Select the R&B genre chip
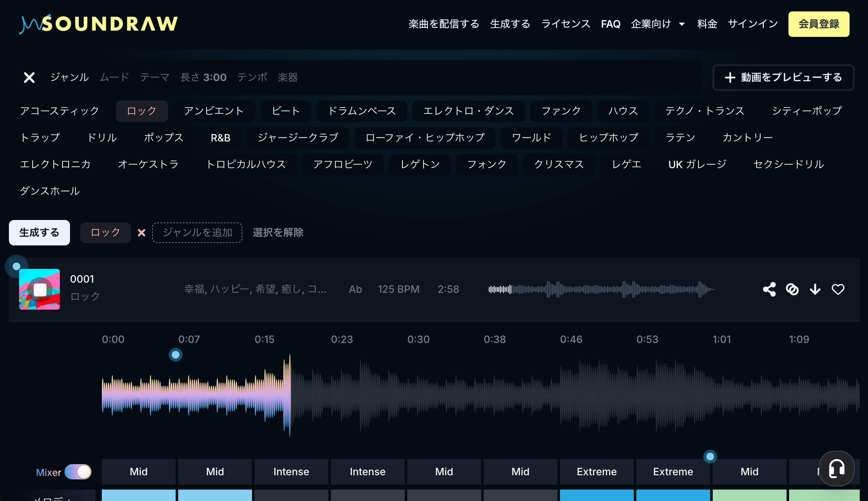Screen dimensions: 868x501 click(x=220, y=138)
